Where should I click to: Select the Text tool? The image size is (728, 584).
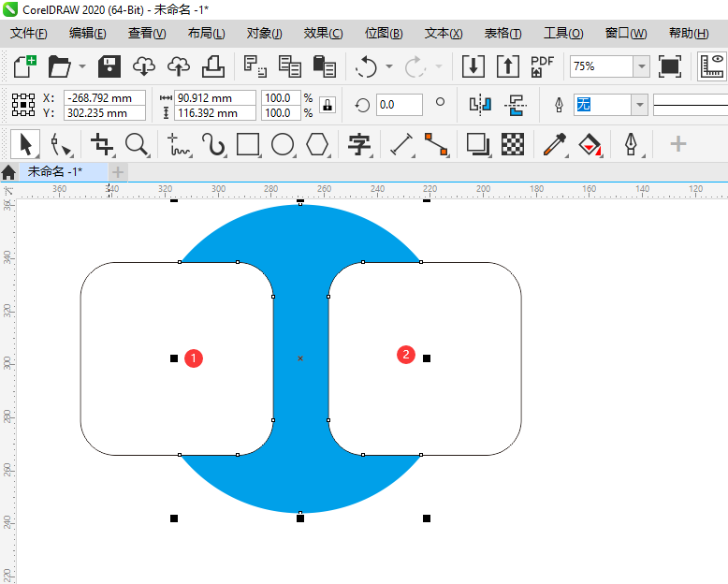point(359,144)
